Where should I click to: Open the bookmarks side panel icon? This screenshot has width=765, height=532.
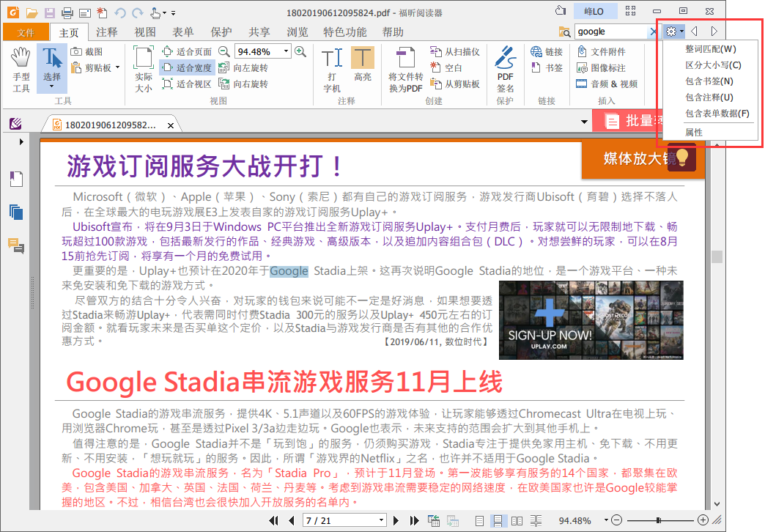pos(16,179)
